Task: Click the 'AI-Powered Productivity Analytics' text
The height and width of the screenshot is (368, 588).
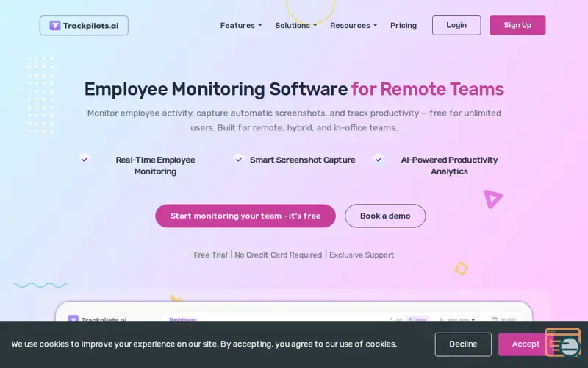Action: click(x=449, y=166)
